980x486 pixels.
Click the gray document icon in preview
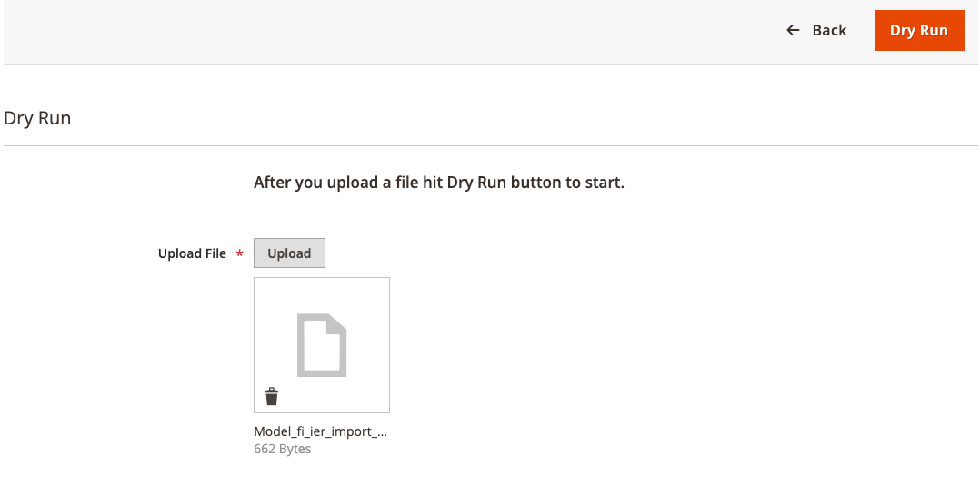tap(321, 345)
